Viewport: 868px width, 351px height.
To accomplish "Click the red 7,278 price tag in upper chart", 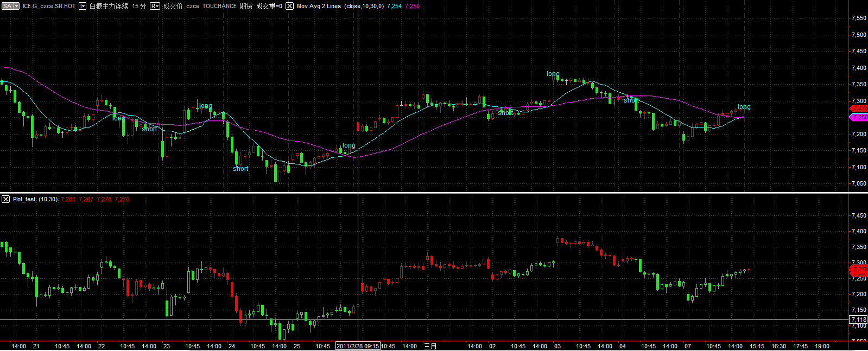I will coord(859,109).
